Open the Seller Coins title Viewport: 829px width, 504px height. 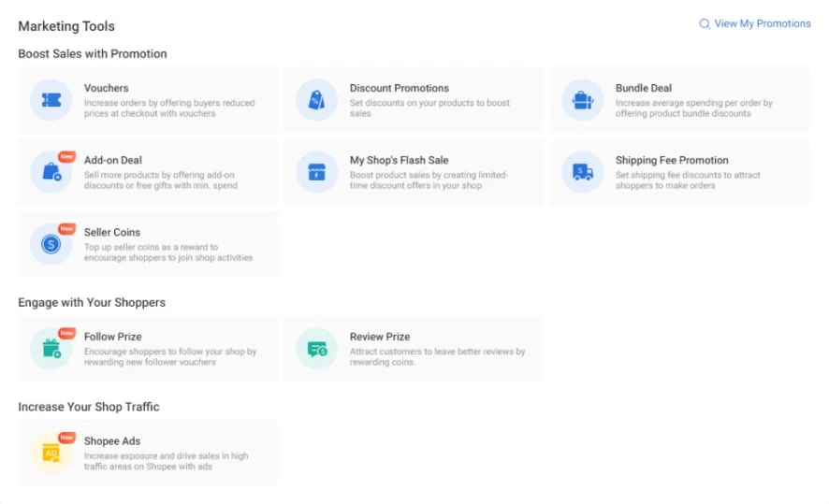coord(112,233)
